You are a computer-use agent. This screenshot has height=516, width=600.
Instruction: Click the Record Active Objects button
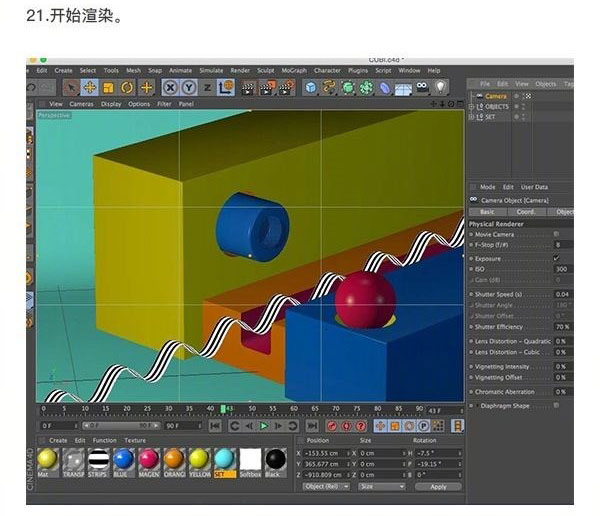pyautogui.click(x=332, y=426)
